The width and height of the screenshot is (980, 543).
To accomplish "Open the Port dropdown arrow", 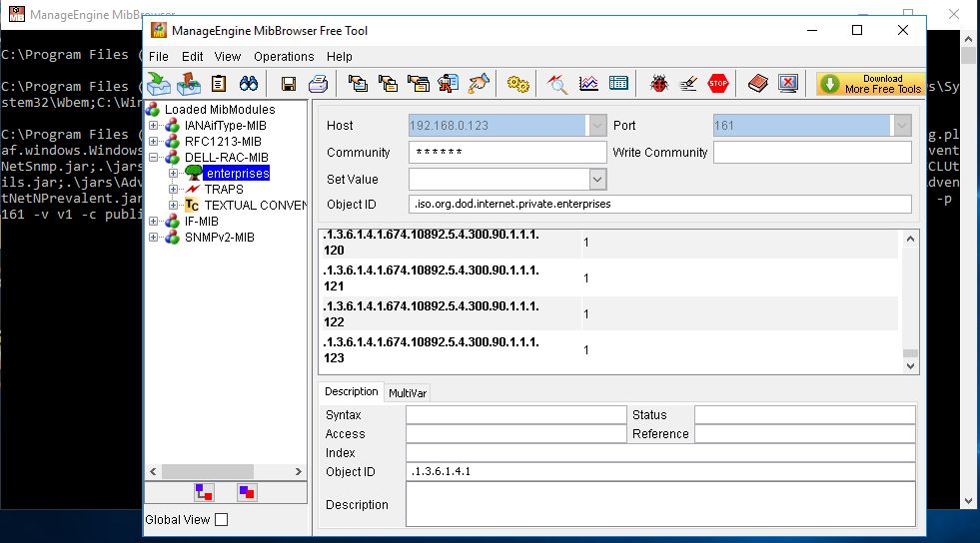I will (x=902, y=126).
